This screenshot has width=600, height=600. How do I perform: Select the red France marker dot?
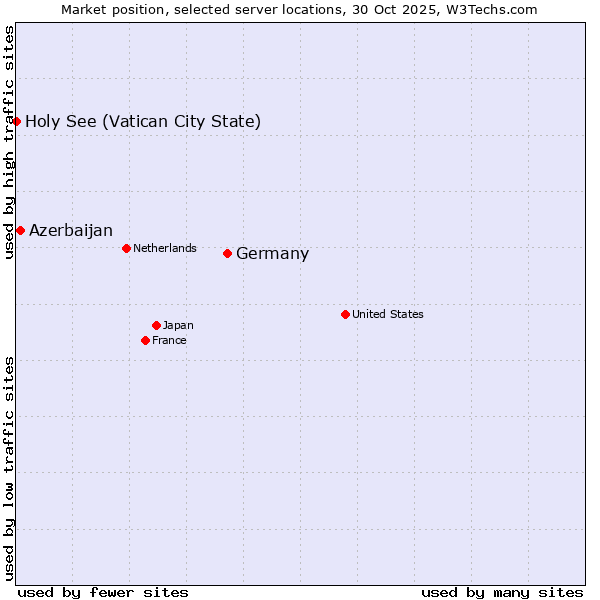click(145, 340)
